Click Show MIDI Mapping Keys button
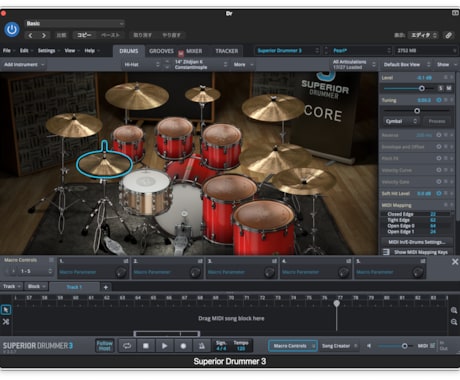The width and height of the screenshot is (460, 380). (x=417, y=252)
